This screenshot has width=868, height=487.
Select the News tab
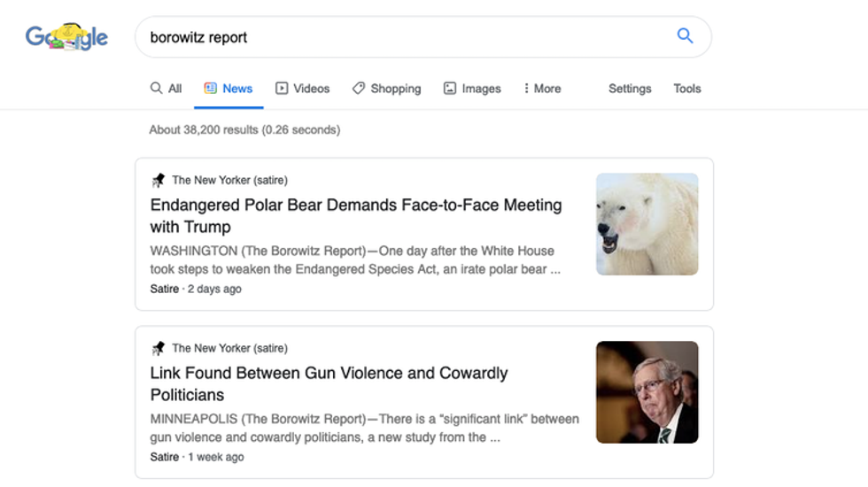coord(229,89)
